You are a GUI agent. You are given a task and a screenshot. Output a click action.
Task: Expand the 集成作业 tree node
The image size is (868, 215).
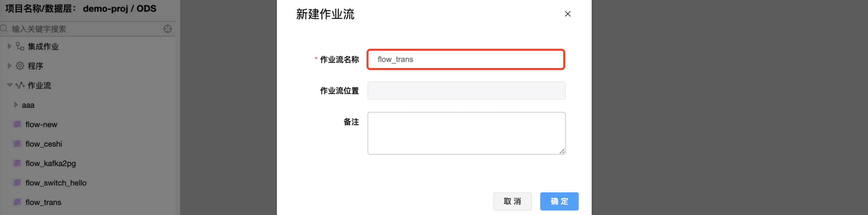point(9,47)
